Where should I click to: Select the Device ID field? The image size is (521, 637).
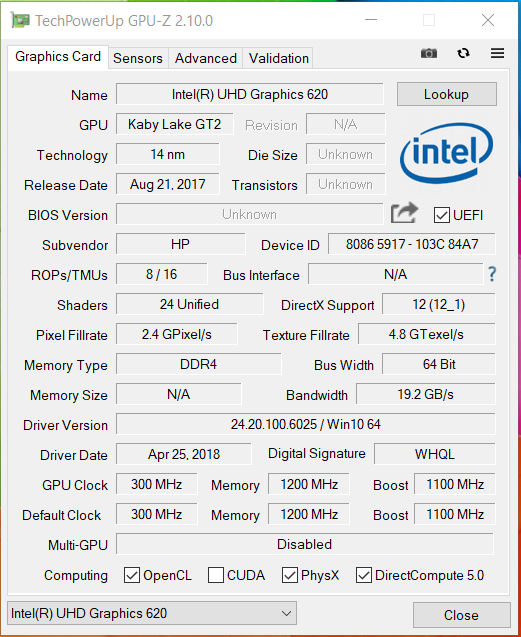click(412, 244)
